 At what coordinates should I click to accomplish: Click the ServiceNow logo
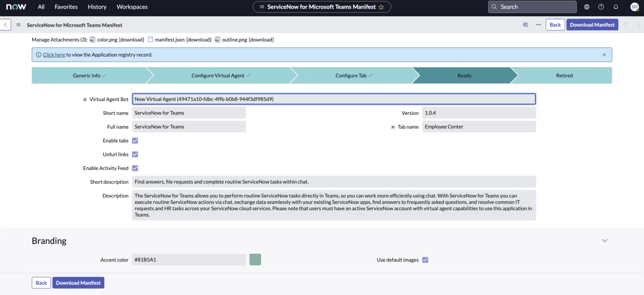tap(16, 7)
